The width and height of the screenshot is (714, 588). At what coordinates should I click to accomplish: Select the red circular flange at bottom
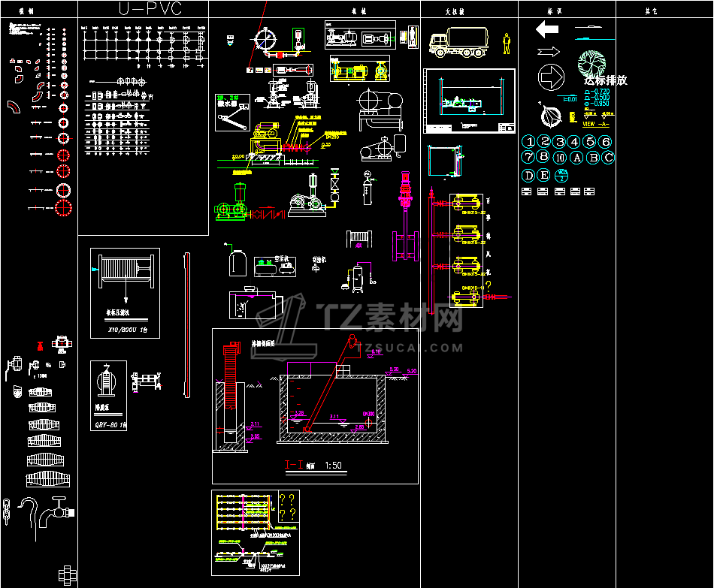click(63, 209)
